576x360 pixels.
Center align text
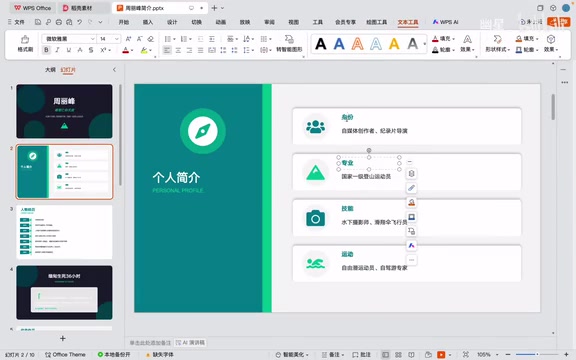[178, 50]
